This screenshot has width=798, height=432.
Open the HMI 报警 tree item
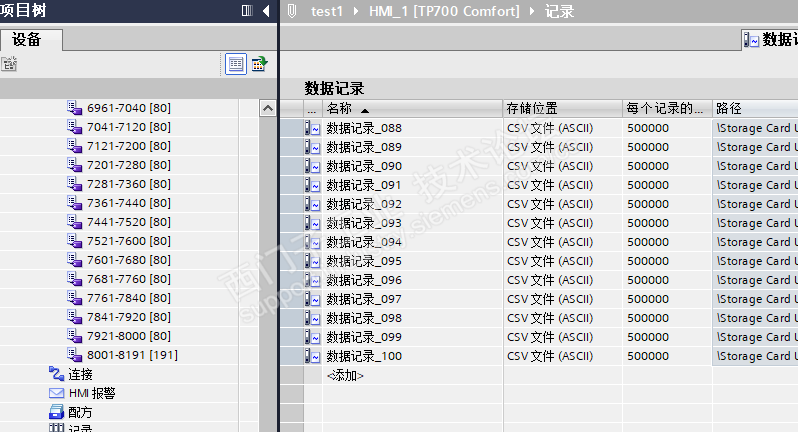click(92, 393)
